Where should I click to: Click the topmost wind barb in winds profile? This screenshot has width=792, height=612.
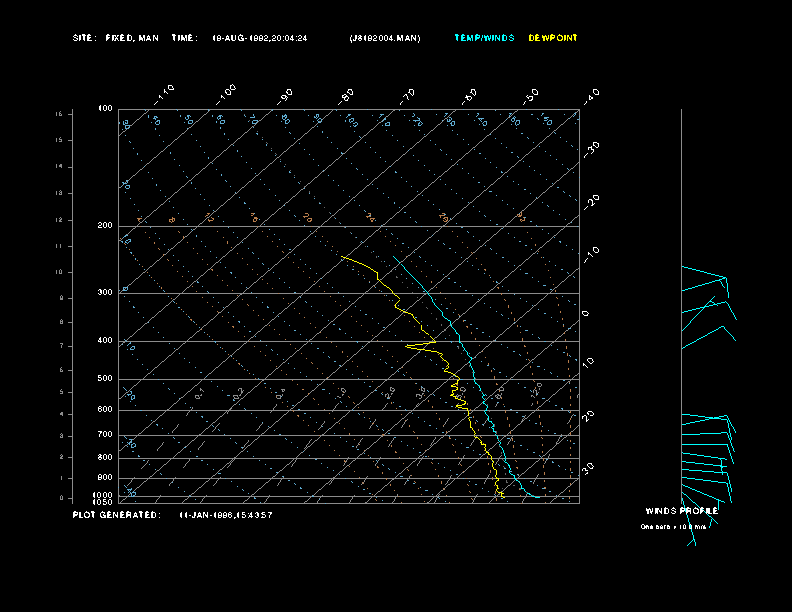(x=704, y=273)
